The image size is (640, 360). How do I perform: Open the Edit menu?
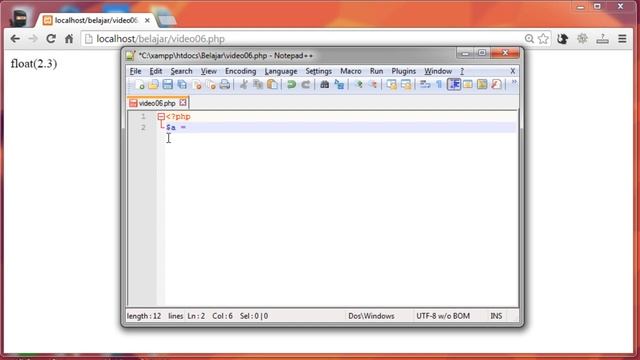coord(156,71)
